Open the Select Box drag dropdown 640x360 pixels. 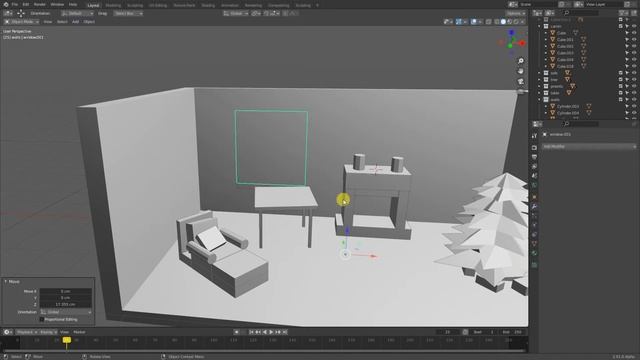(x=128, y=13)
